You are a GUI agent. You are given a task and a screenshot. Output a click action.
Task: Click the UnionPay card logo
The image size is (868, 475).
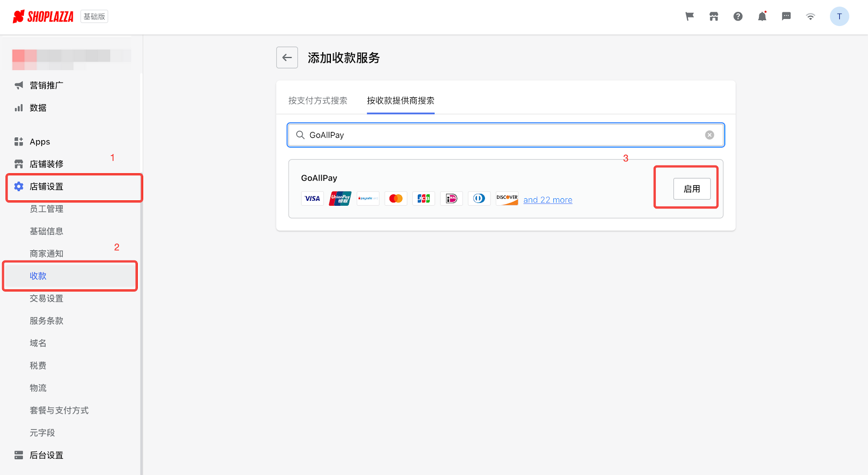coord(340,199)
